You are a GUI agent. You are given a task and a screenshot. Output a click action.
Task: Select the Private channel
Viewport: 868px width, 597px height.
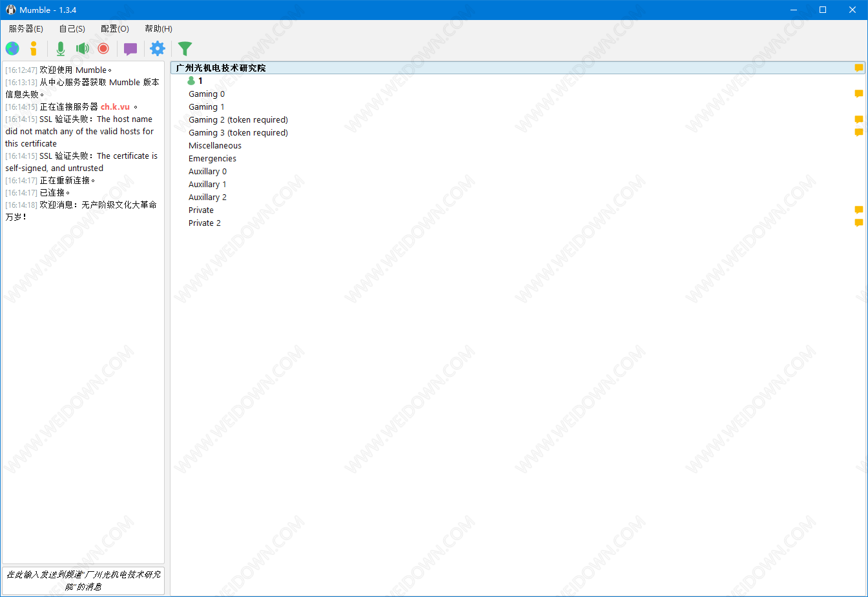coord(201,210)
